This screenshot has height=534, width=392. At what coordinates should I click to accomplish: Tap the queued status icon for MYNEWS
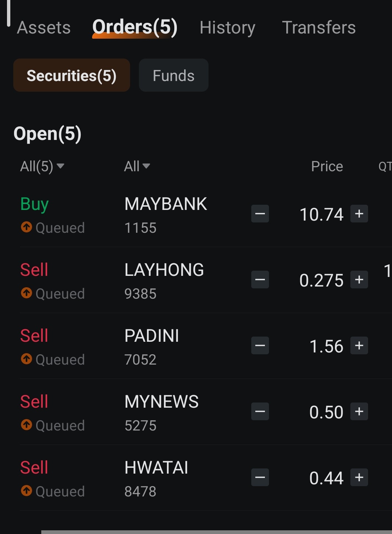[x=27, y=425]
